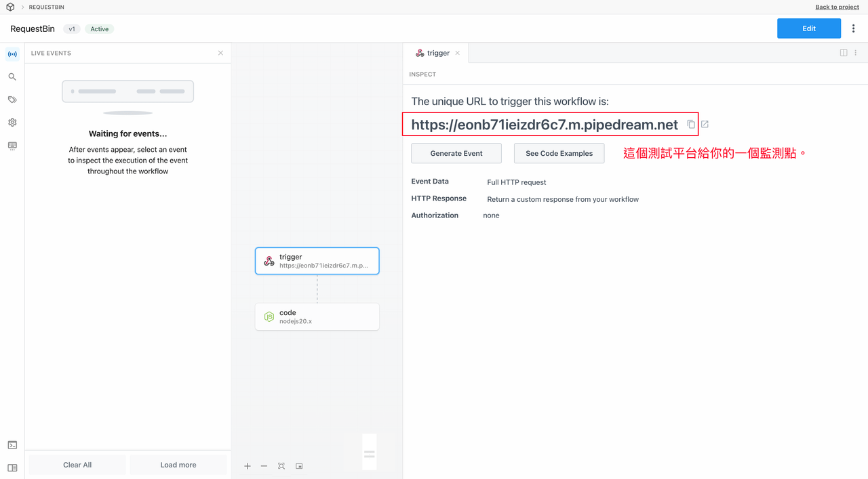
Task: Click the RequestBin workflow title
Action: [x=33, y=29]
